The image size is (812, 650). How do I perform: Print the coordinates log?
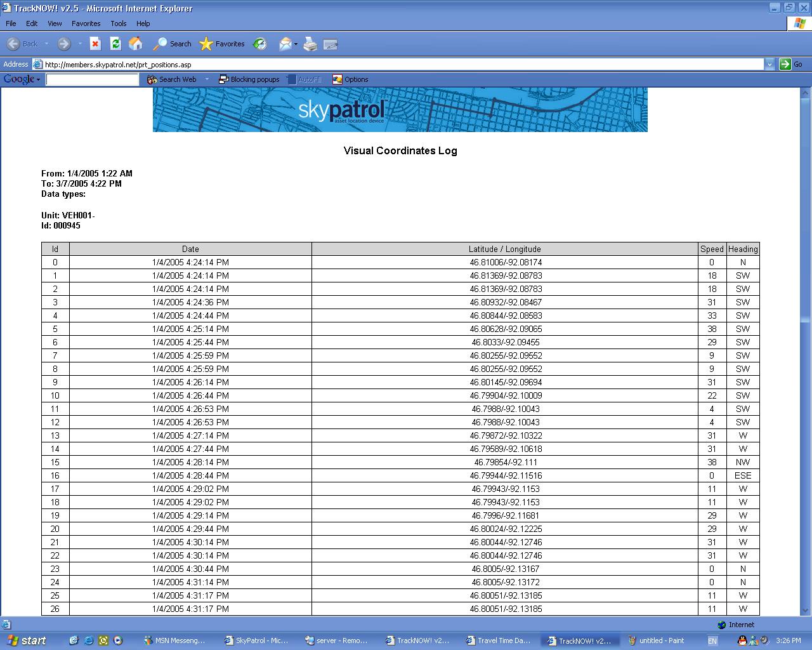coord(310,44)
